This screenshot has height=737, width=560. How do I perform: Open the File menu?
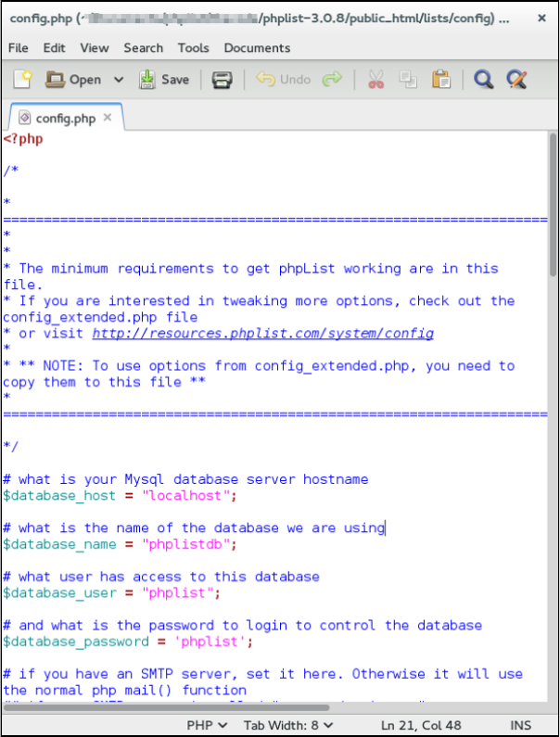pos(19,48)
